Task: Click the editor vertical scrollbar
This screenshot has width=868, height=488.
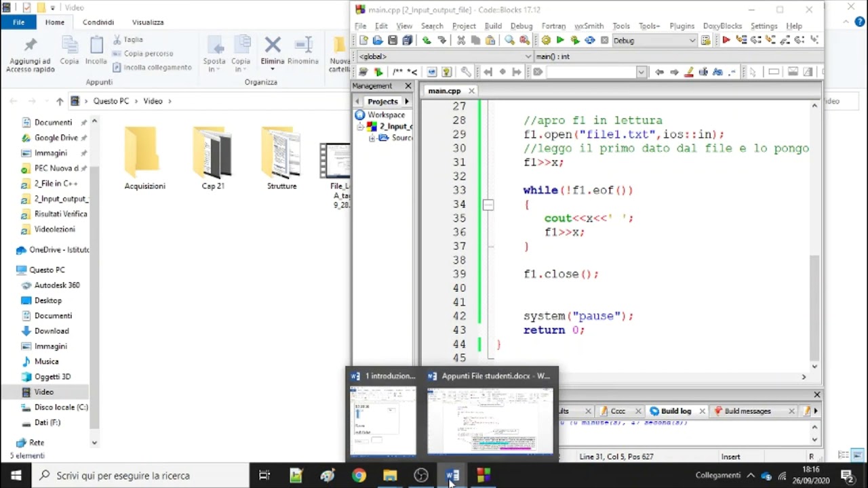Action: (x=815, y=236)
